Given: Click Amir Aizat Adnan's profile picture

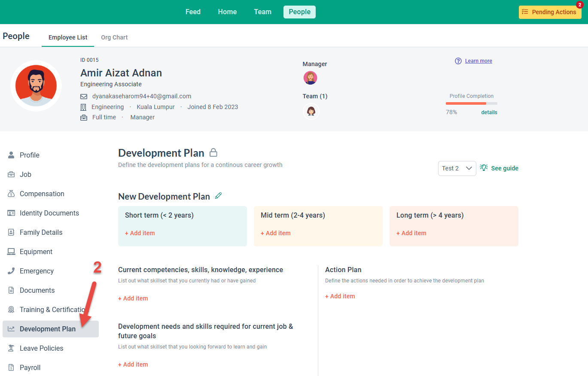Looking at the screenshot, I should [36, 86].
